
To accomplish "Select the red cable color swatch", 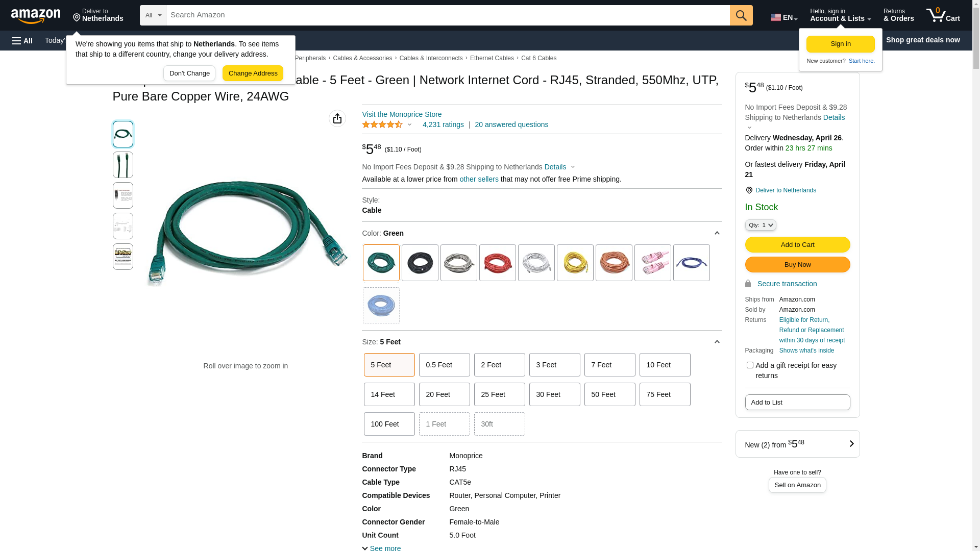I will tap(498, 263).
